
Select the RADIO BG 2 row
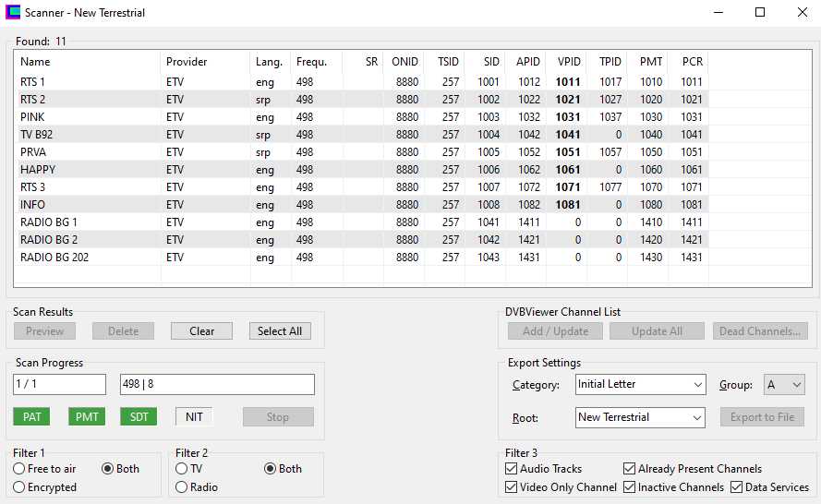(361, 240)
